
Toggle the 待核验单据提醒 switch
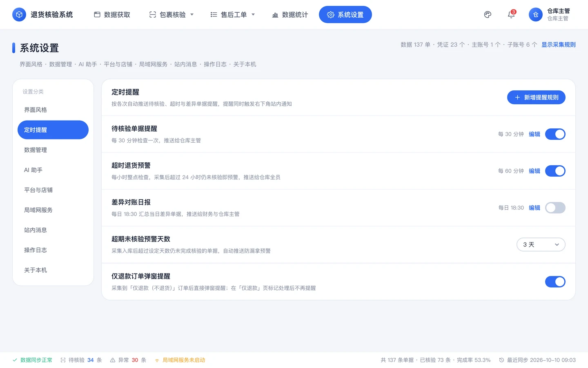click(555, 134)
